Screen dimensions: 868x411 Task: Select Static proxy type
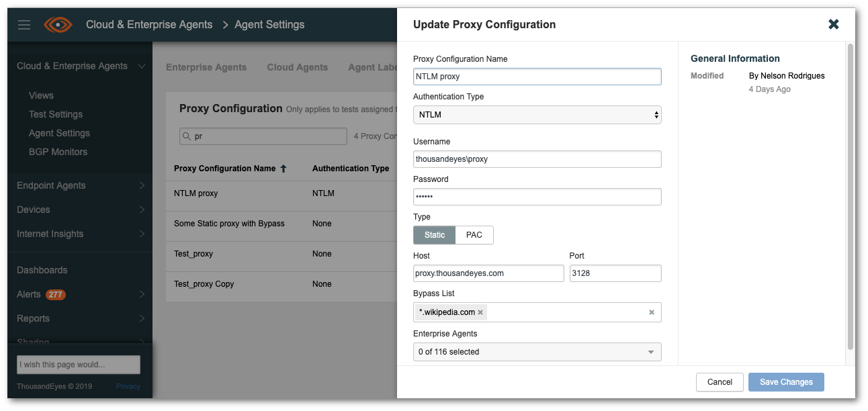pos(435,235)
